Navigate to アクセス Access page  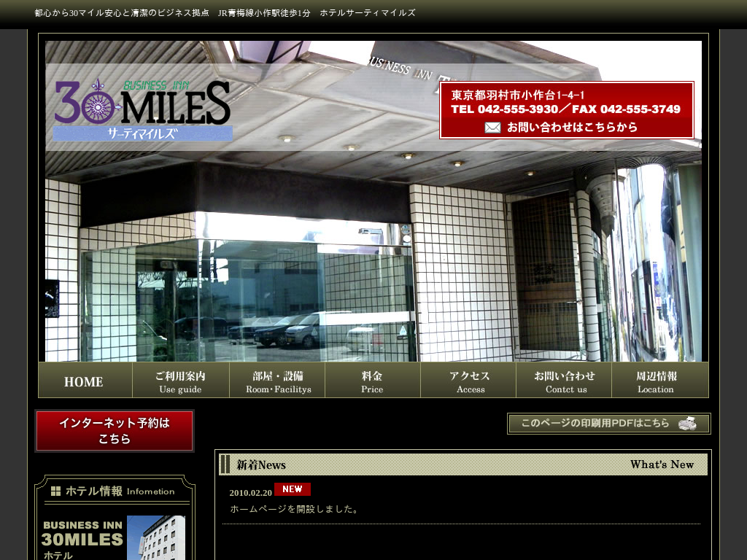[469, 381]
